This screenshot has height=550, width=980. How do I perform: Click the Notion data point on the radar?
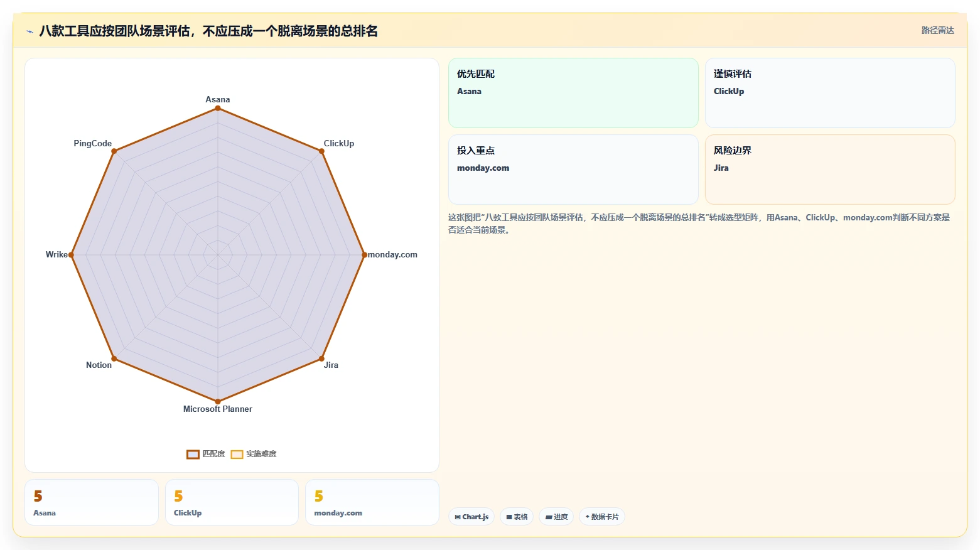point(114,359)
